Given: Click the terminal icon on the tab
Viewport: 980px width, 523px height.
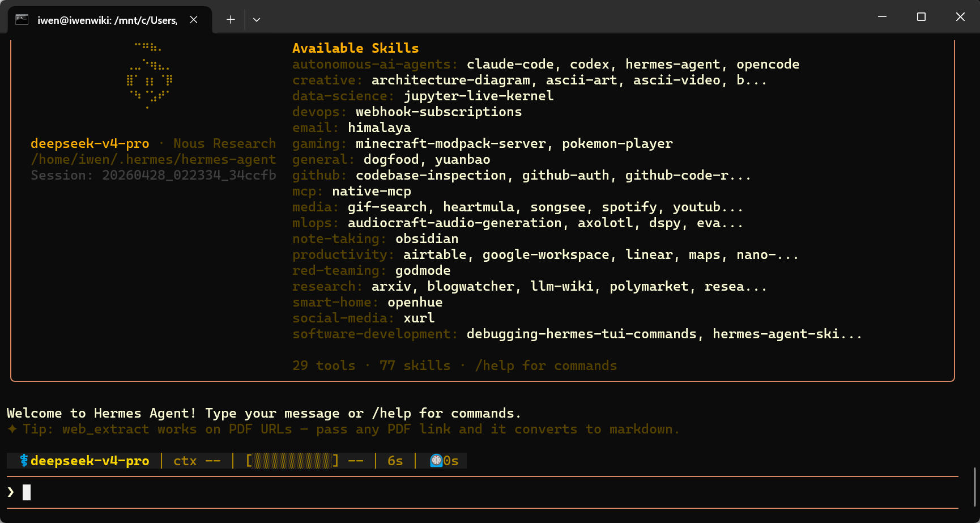Looking at the screenshot, I should pos(22,20).
